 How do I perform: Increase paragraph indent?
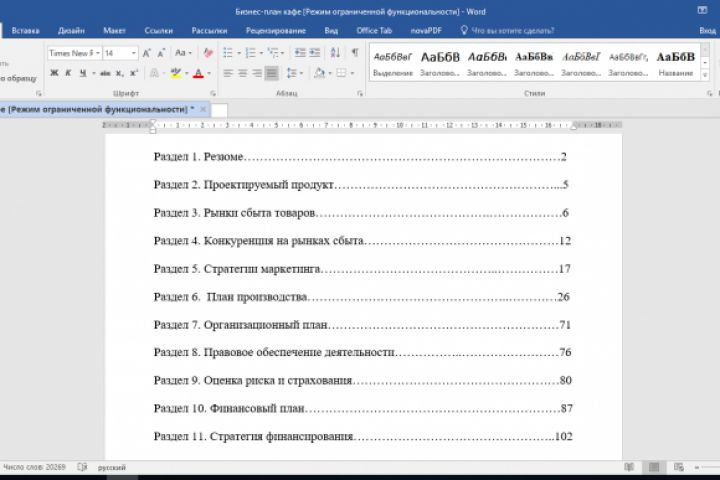(315, 53)
